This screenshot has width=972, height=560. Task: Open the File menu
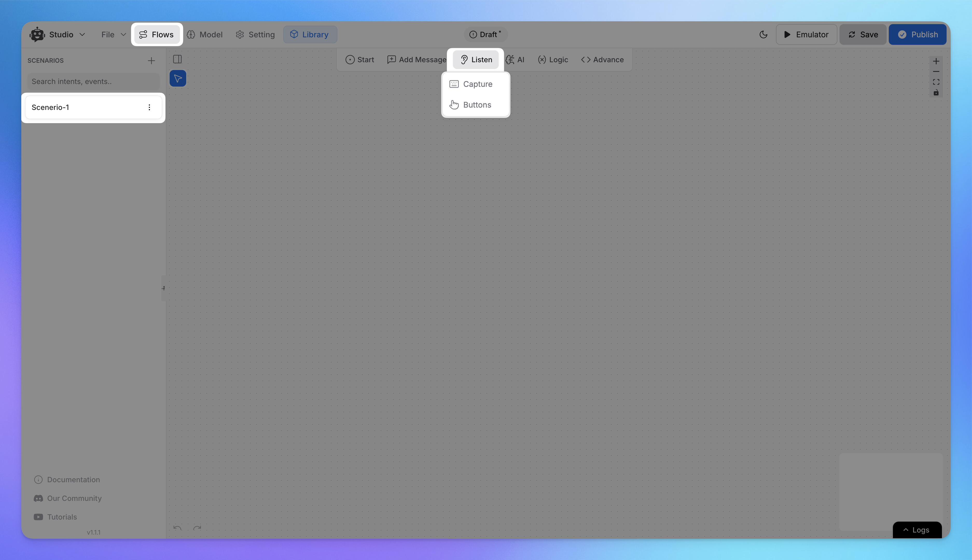click(114, 35)
